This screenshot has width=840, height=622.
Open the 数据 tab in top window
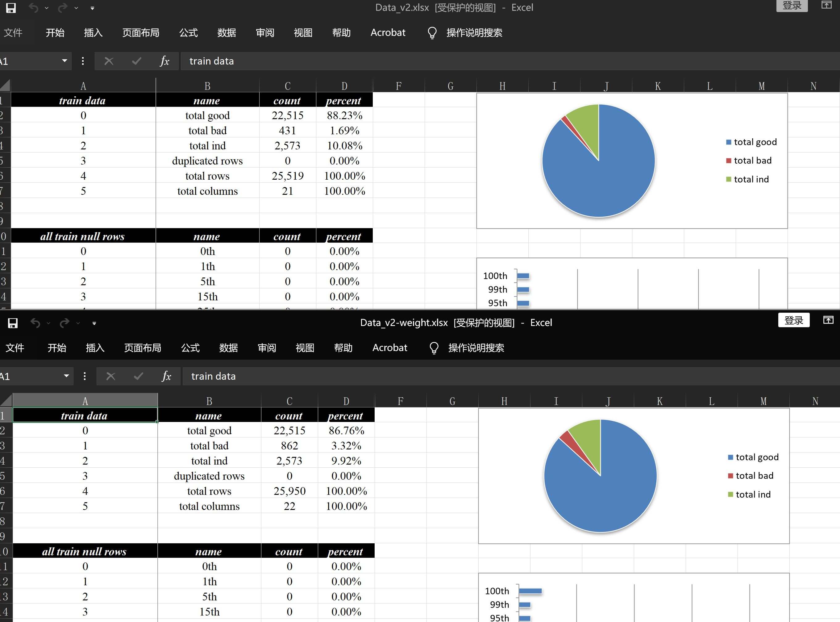point(227,33)
